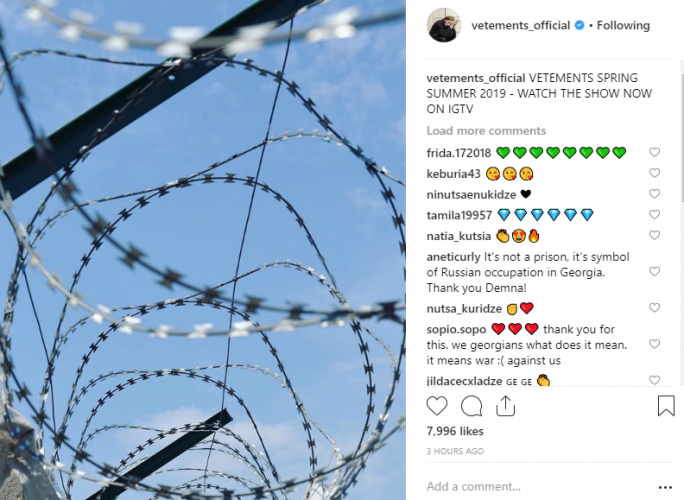Save the post with the bookmark icon
This screenshot has height=500, width=684.
(x=666, y=406)
